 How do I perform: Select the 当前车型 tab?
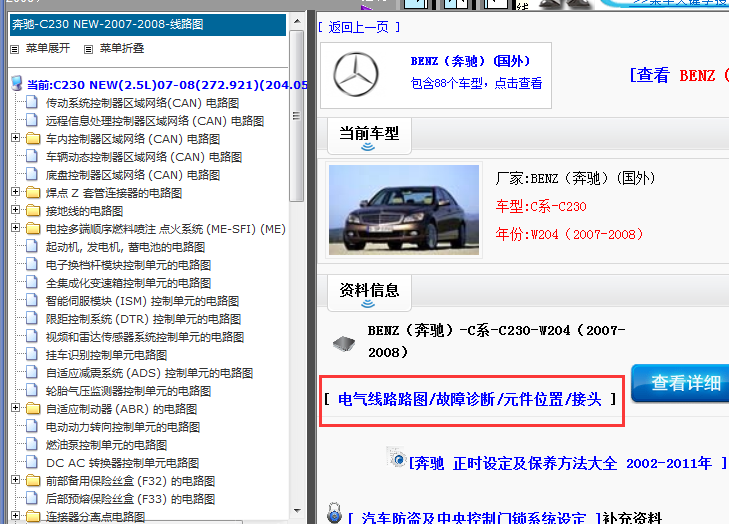tap(369, 136)
